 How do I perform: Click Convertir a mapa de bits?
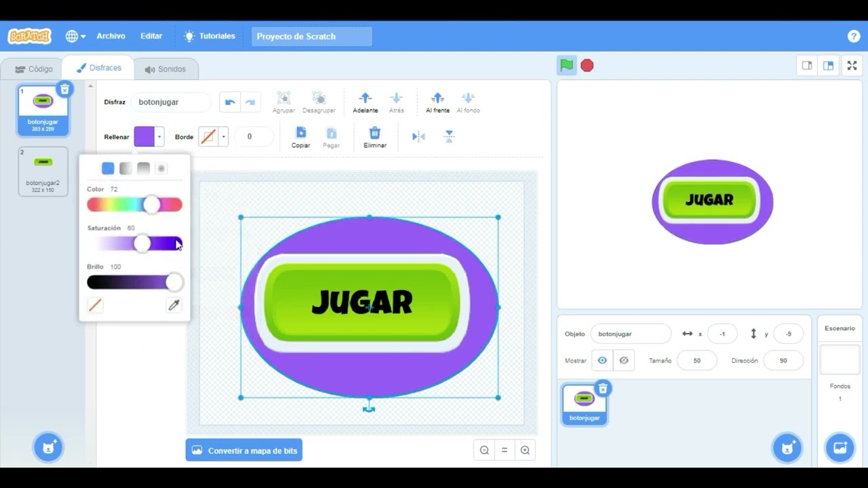click(x=244, y=450)
